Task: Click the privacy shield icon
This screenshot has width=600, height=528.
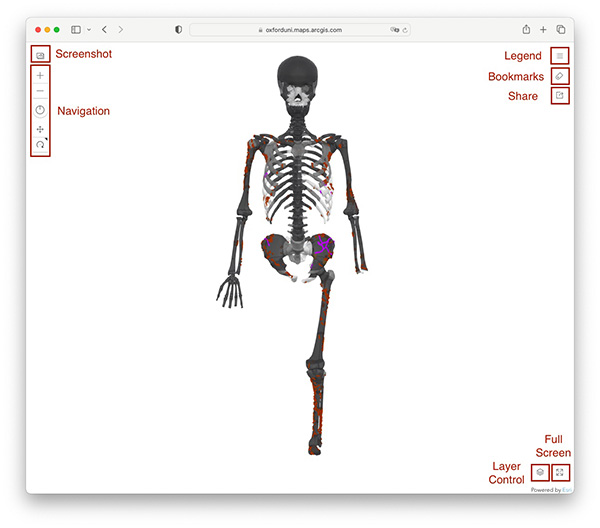Action: click(x=178, y=29)
